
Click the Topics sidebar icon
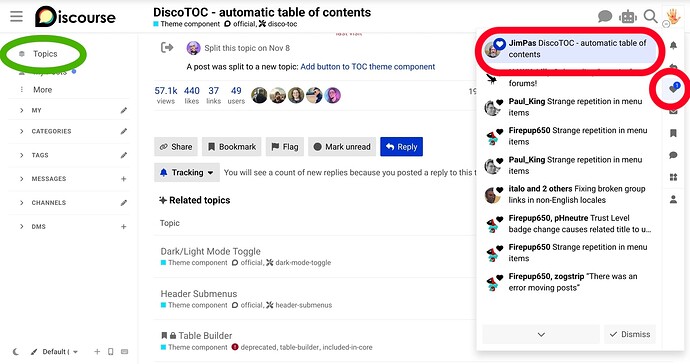click(22, 54)
